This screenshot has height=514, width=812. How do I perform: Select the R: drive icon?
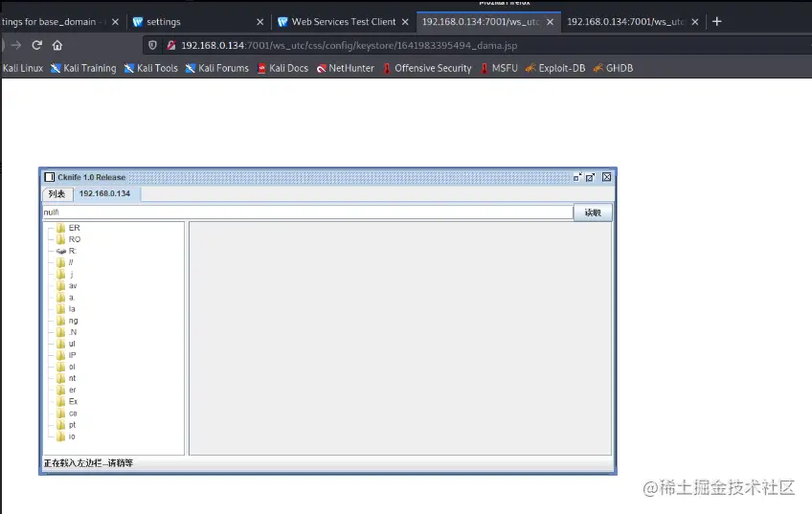(61, 251)
